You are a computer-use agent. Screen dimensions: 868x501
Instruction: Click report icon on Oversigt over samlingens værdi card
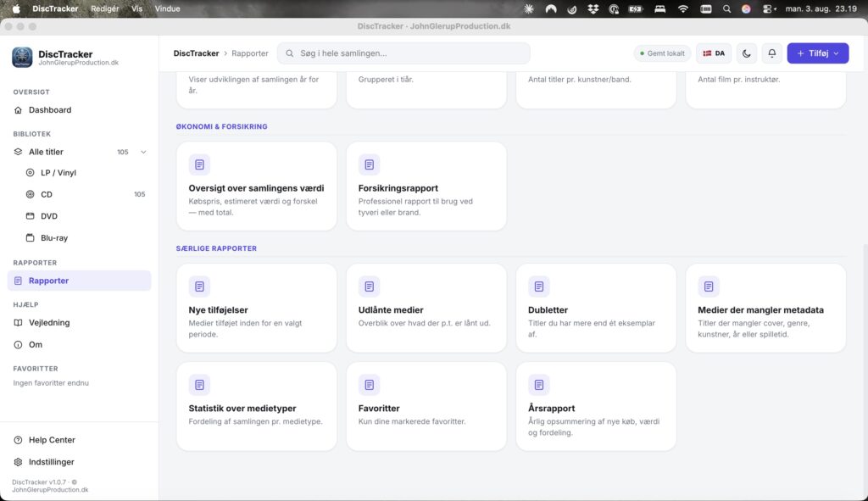pos(199,164)
